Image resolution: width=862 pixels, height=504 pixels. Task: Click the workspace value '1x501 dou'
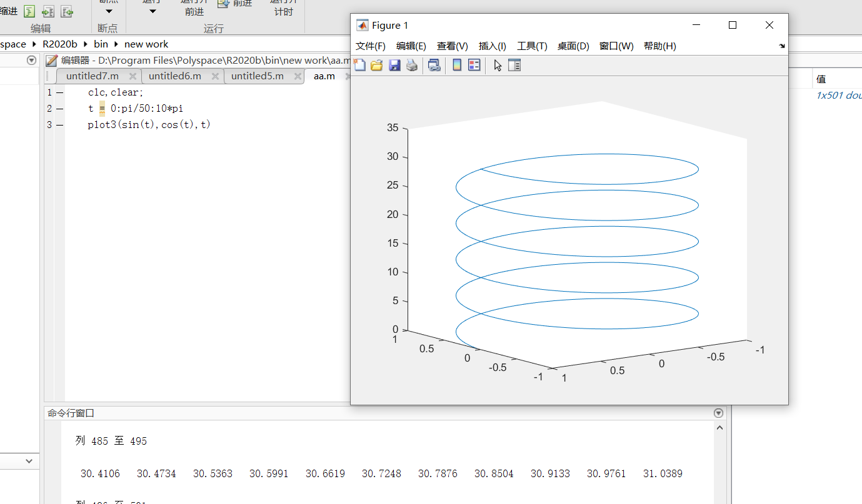(839, 96)
